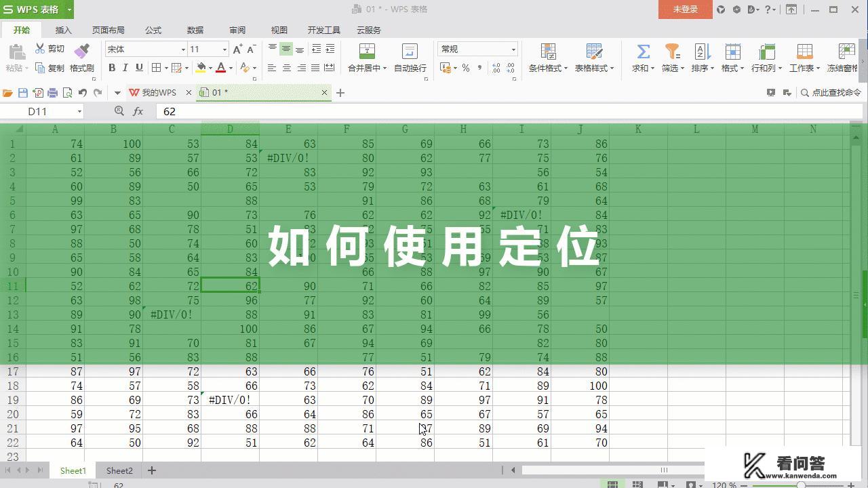The width and height of the screenshot is (868, 488).
Task: Decrease font size with A- icon
Action: coord(251,49)
